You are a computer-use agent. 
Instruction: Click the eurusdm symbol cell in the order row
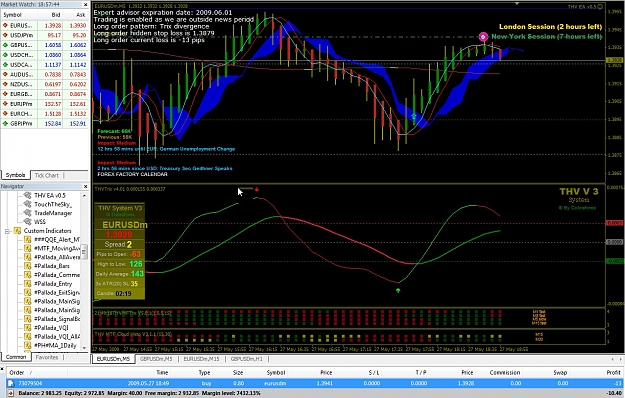tap(275, 383)
